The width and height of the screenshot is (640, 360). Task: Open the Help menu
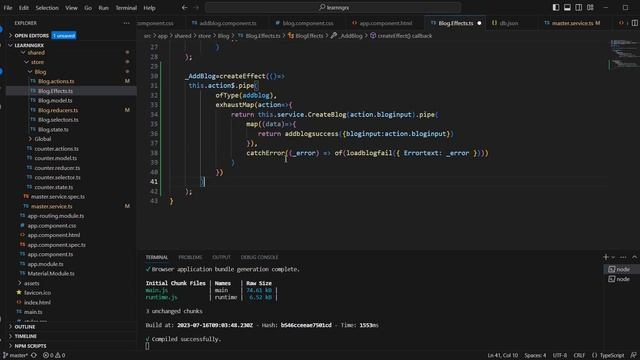(x=149, y=8)
